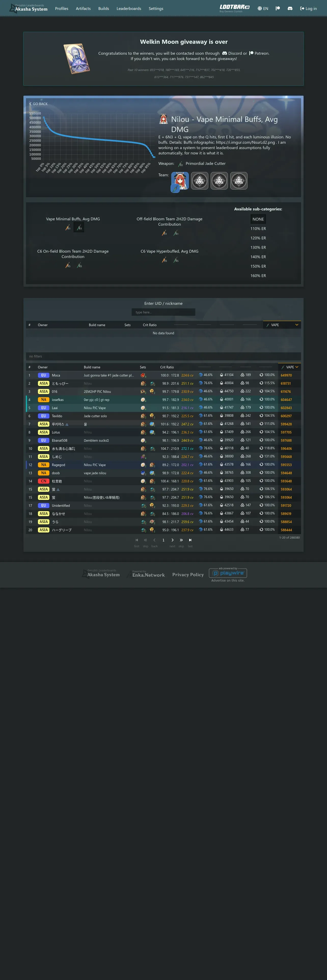The image size is (327, 980).
Task: Select green R1 weapon under Vape Minimal Buffs
Action: [79, 227]
